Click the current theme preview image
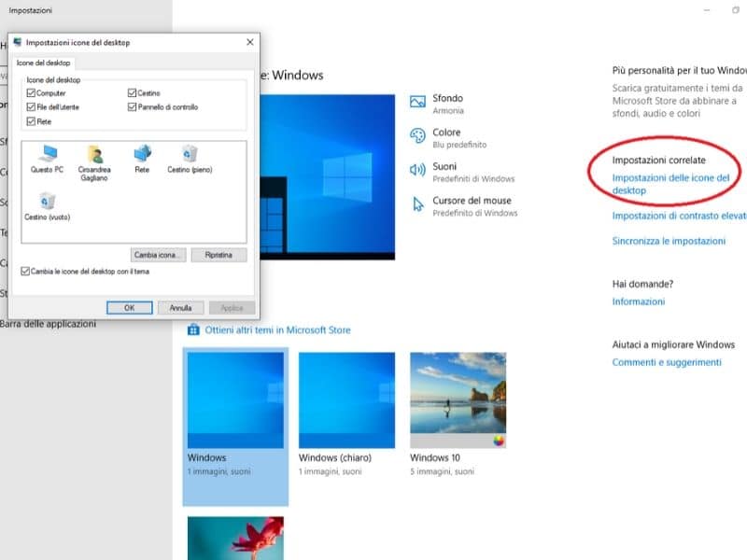The width and height of the screenshot is (747, 560). point(328,177)
